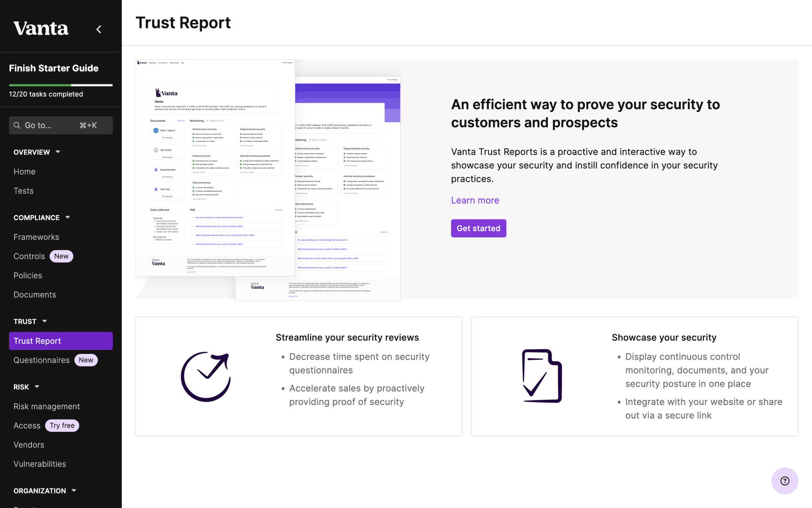812x508 pixels.
Task: Click the New badge beside Questionnaires
Action: click(86, 360)
